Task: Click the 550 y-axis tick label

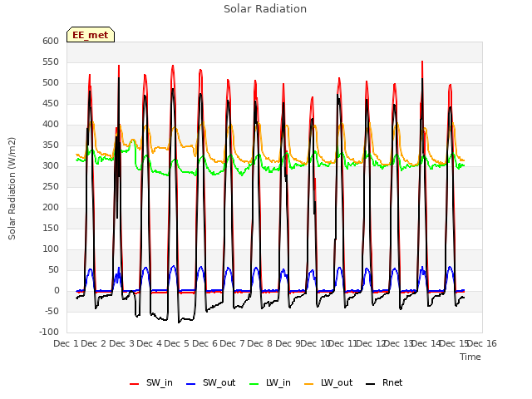Action: pyautogui.click(x=51, y=62)
